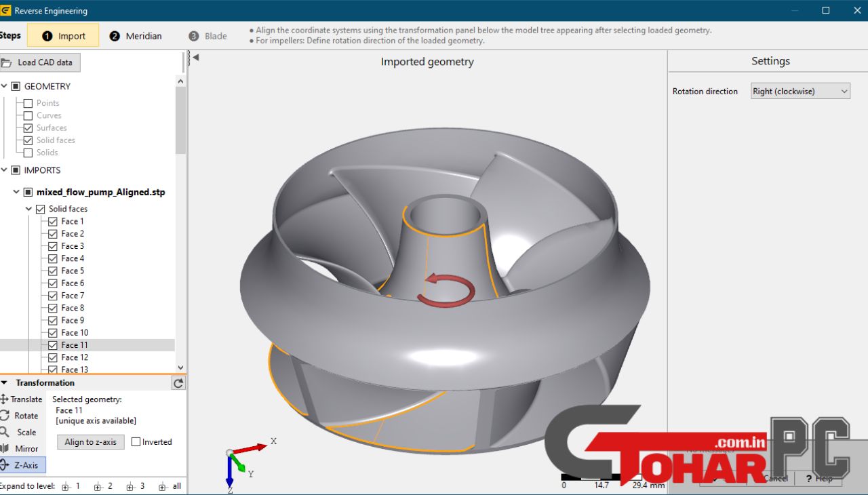868x495 pixels.
Task: Select Face 12 in the tree
Action: pyautogui.click(x=75, y=357)
